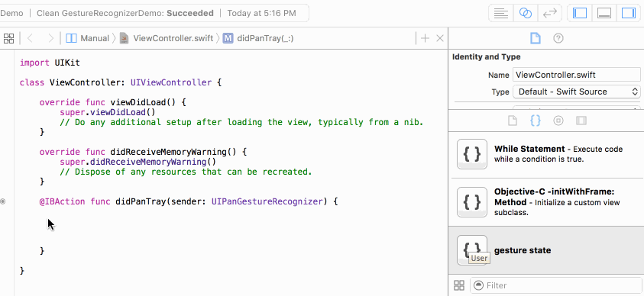Toggle the Navigator panel
644x296 pixels.
pyautogui.click(x=580, y=13)
